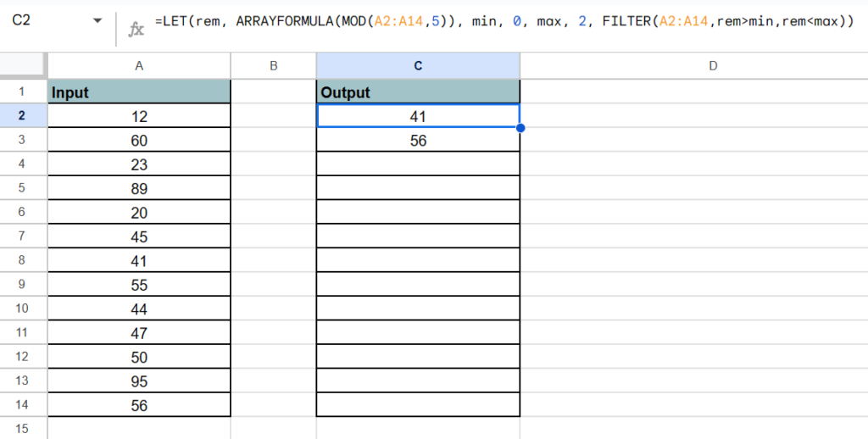Select the column C header
Screen dimensions: 868x439
pyautogui.click(x=418, y=65)
